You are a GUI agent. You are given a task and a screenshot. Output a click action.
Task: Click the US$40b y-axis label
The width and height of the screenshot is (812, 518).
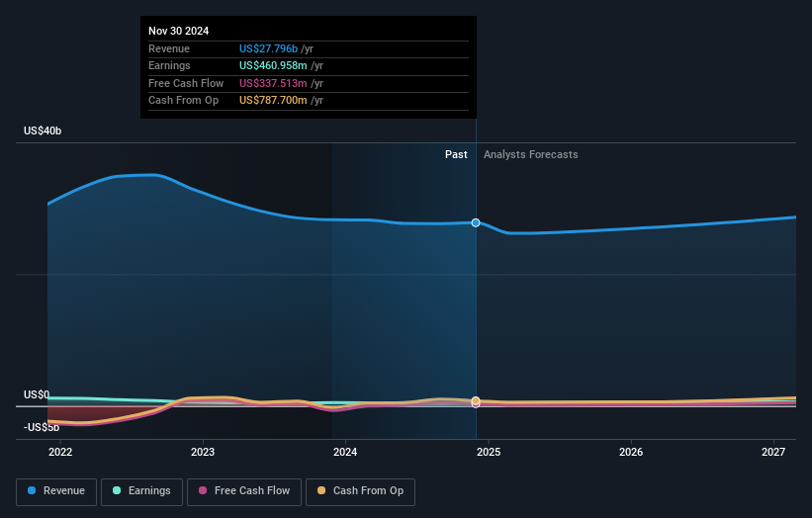(43, 130)
